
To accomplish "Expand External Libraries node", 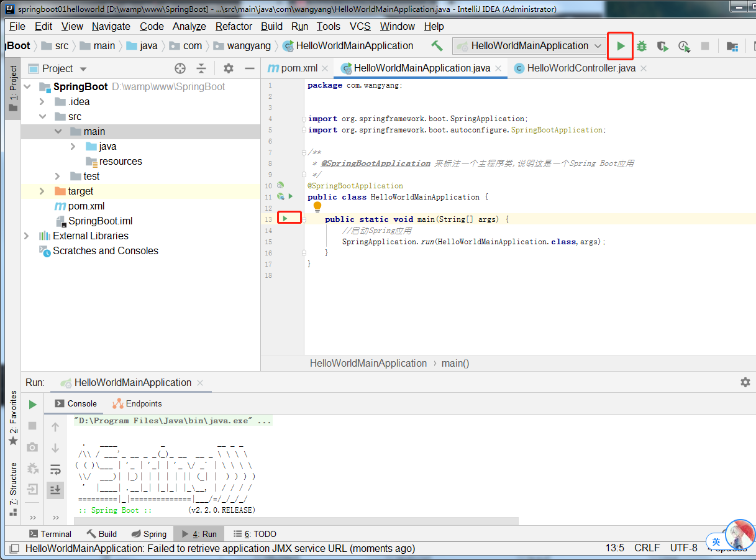I will [x=26, y=236].
